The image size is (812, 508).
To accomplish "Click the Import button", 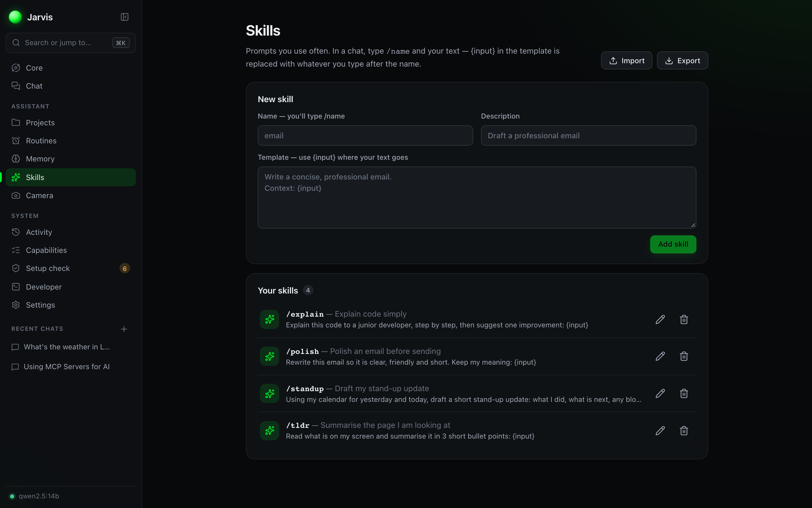I will point(626,60).
